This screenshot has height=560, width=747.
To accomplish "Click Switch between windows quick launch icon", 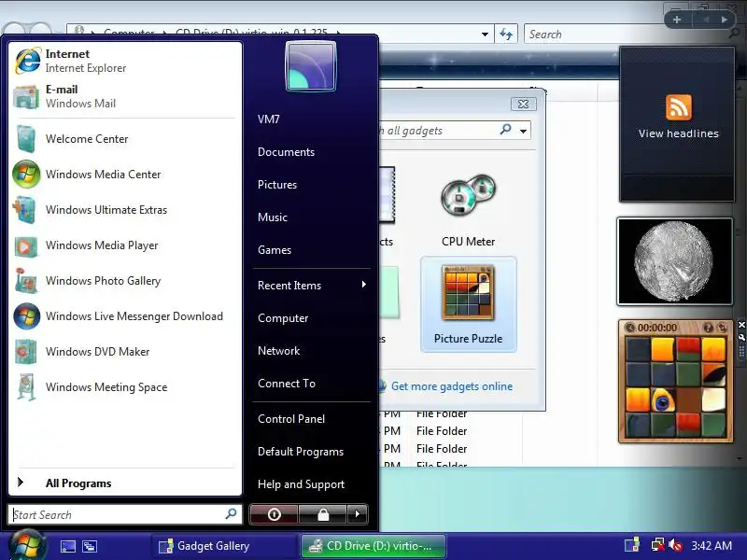I will (90, 546).
